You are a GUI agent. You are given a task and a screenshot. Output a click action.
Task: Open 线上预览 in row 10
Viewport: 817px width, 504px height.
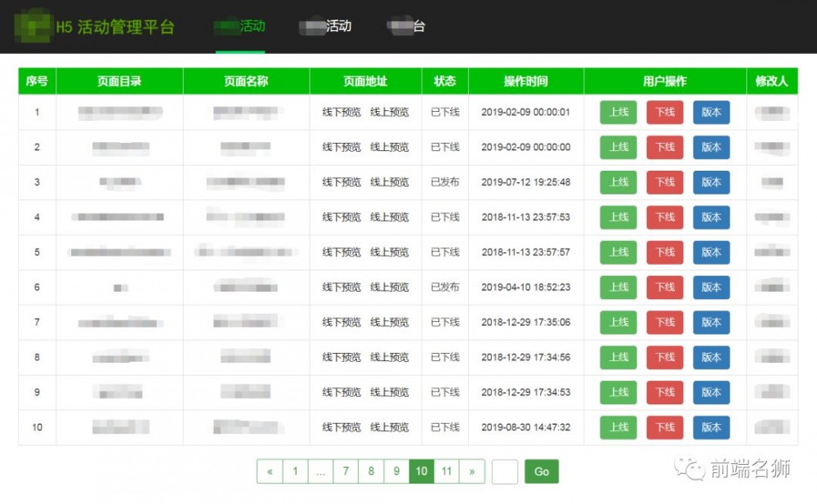389,427
